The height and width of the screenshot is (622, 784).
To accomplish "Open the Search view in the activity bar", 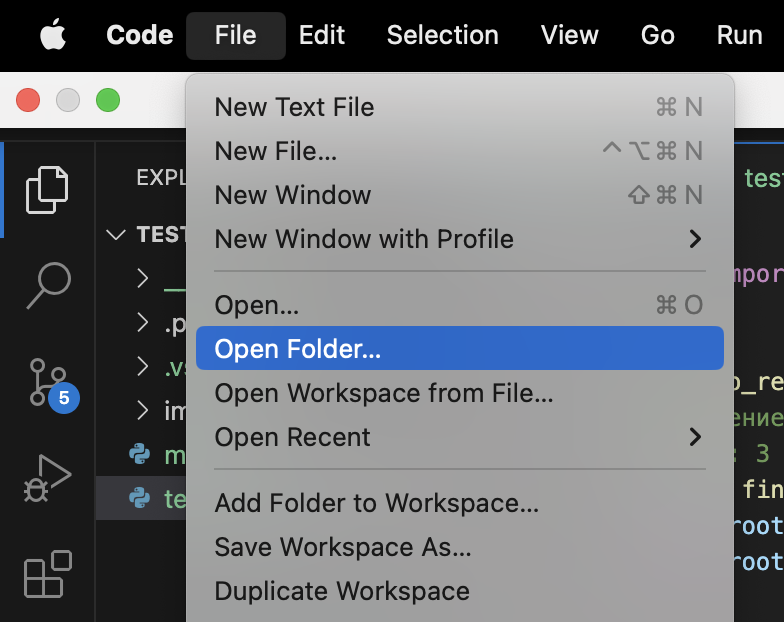I will [x=48, y=286].
